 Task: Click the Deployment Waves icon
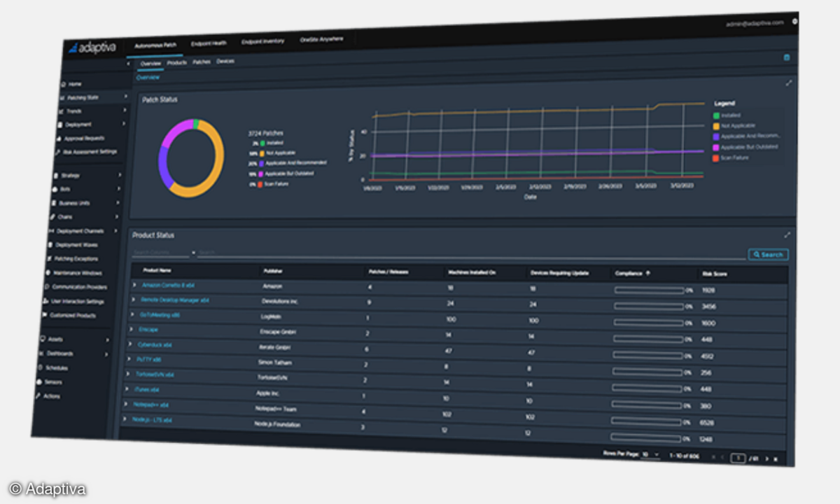[x=50, y=245]
